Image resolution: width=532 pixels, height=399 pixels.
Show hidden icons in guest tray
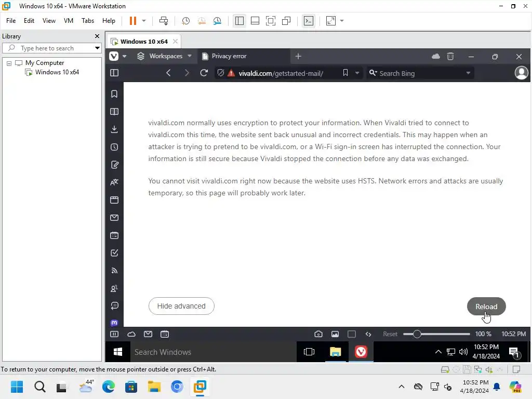pyautogui.click(x=438, y=352)
